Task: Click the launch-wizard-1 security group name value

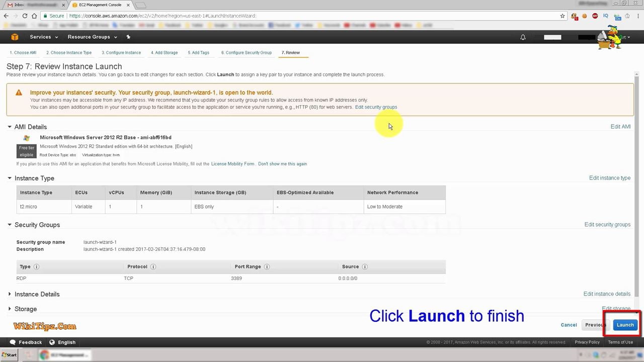Action: (100, 242)
